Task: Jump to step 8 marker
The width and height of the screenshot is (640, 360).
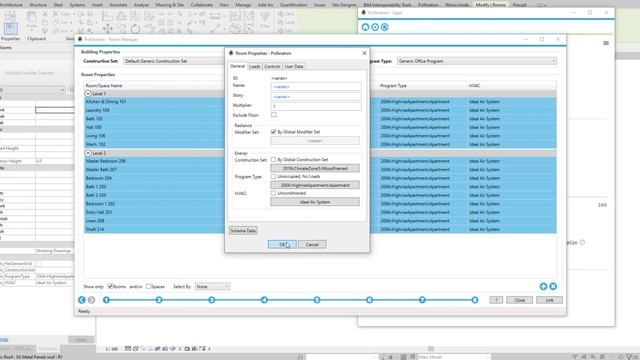Action: [475, 300]
